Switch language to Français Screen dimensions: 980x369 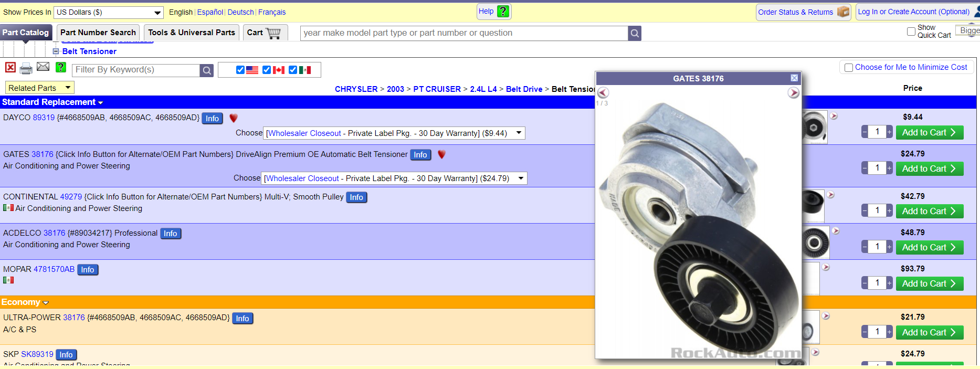(272, 12)
